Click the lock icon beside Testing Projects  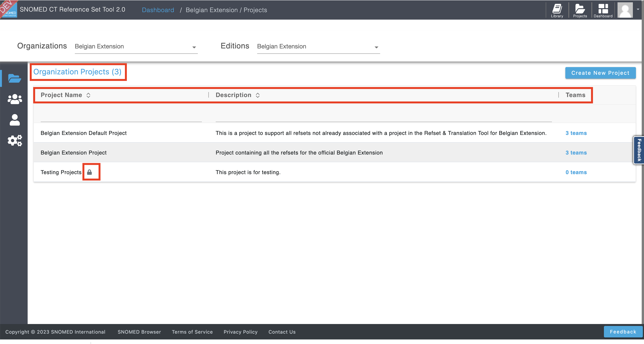tap(89, 172)
